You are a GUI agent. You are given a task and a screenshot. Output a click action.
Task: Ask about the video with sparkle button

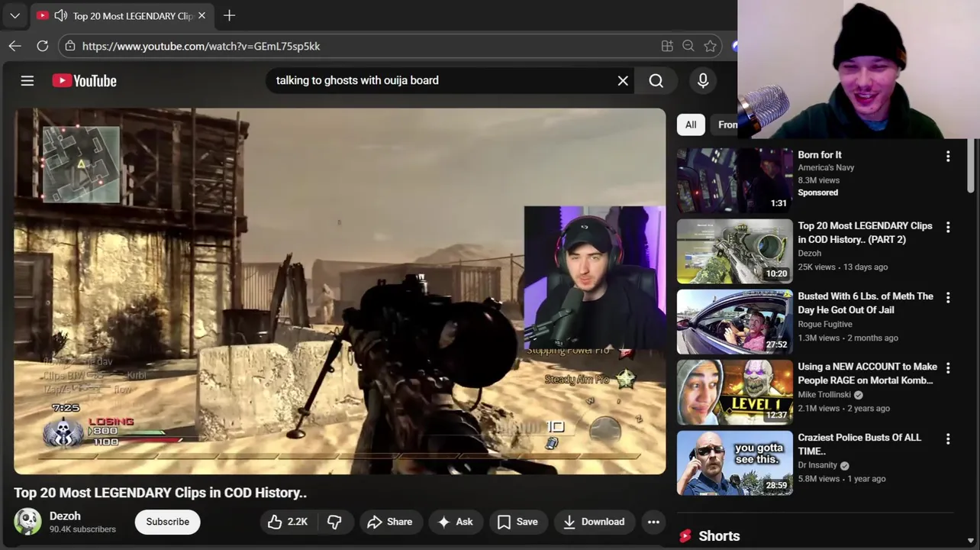(x=455, y=522)
